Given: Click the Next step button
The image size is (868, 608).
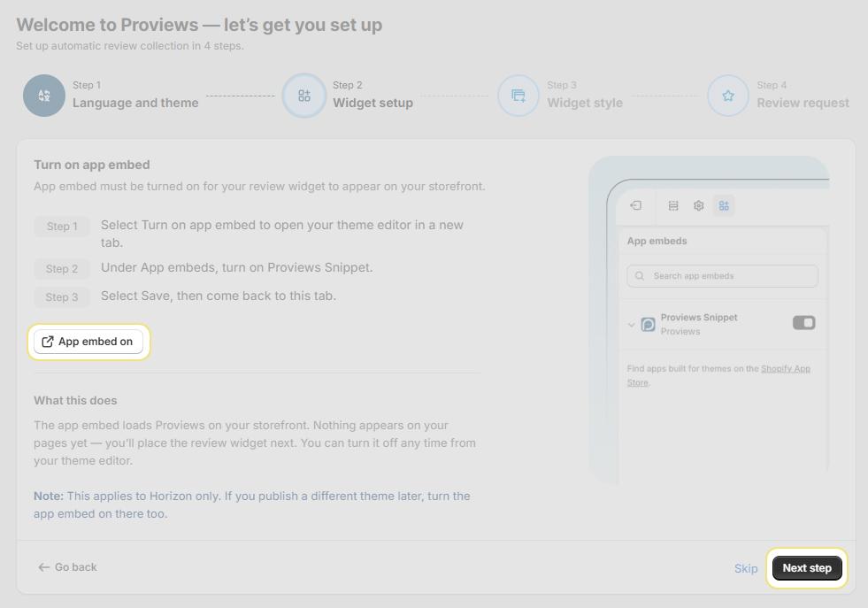Looking at the screenshot, I should (807, 568).
